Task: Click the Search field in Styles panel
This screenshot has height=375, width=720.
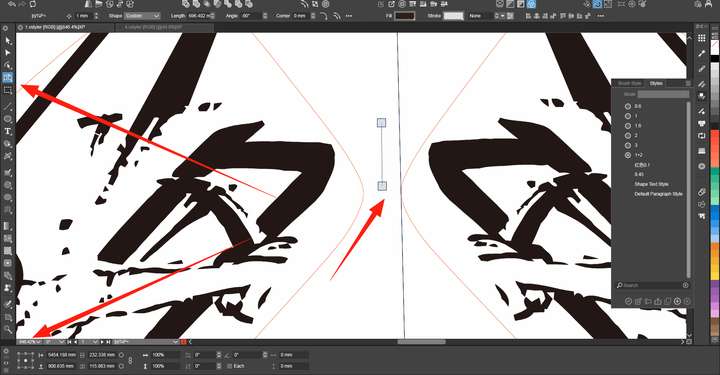Action: [x=652, y=285]
